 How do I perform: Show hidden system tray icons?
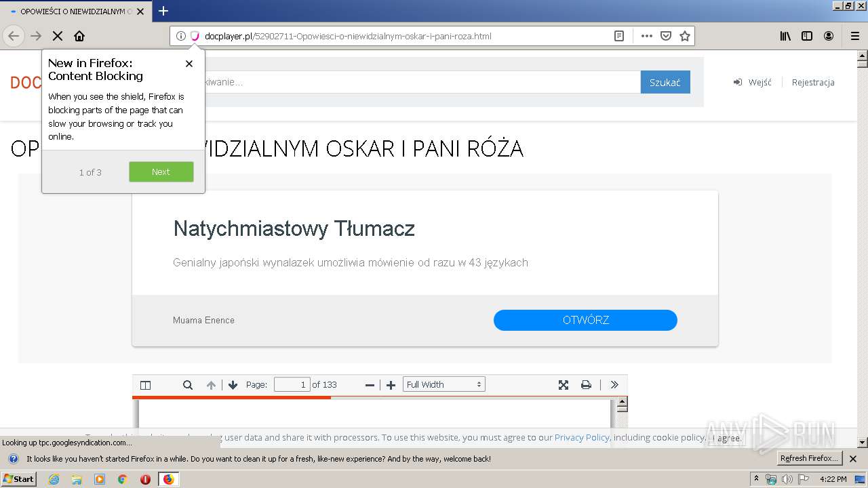757,479
